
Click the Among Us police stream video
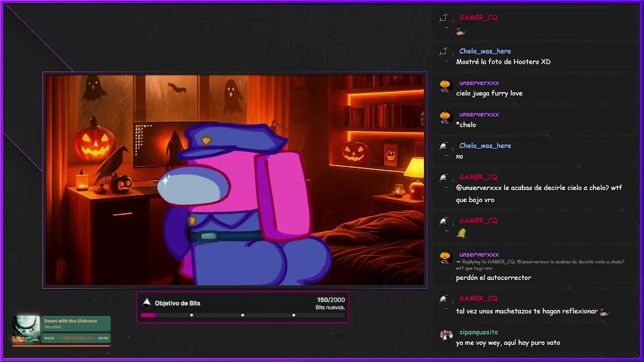[x=235, y=180]
